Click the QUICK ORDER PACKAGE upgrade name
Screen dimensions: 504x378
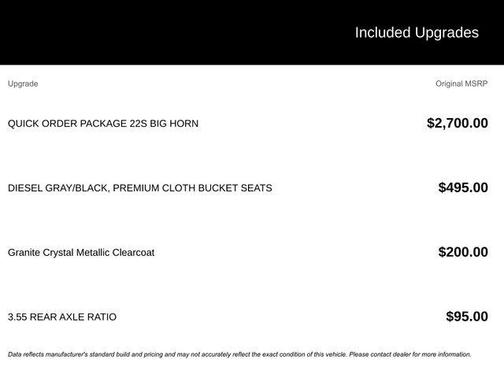67,123
